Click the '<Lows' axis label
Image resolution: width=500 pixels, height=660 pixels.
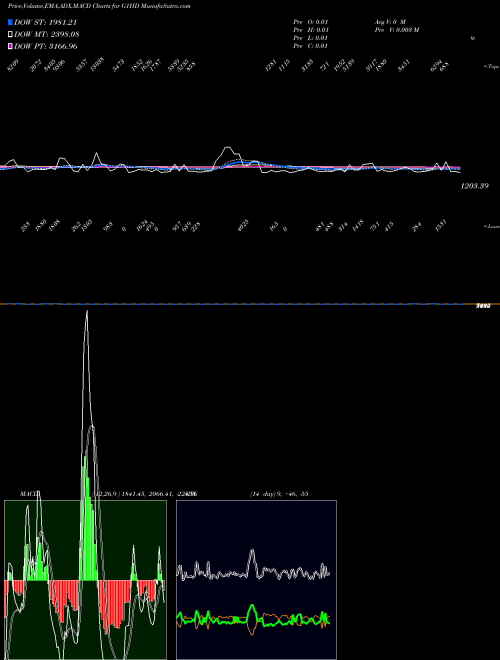(492, 226)
